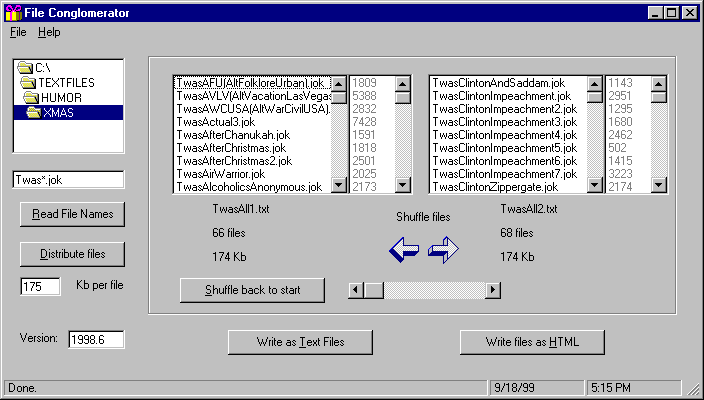
Task: Select TwasAlcoholicsAnonymous.jok in left list
Action: (252, 187)
